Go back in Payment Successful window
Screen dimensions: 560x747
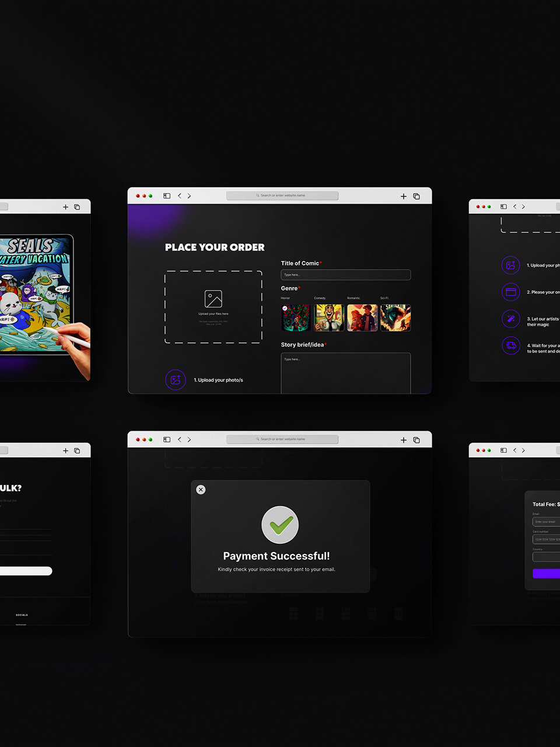point(179,439)
